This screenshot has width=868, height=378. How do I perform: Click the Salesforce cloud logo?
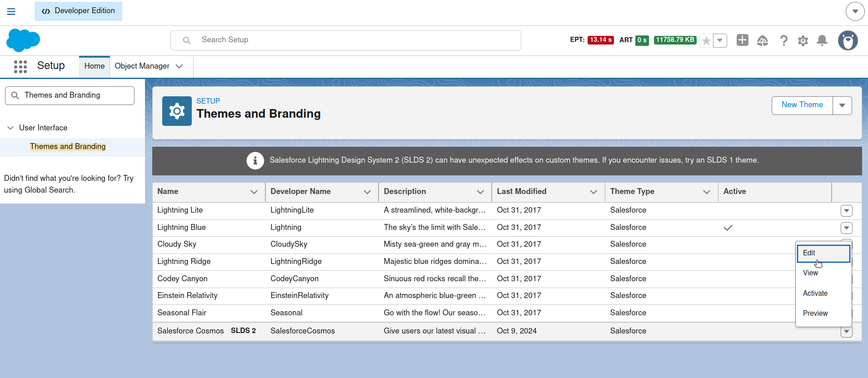coord(23,40)
